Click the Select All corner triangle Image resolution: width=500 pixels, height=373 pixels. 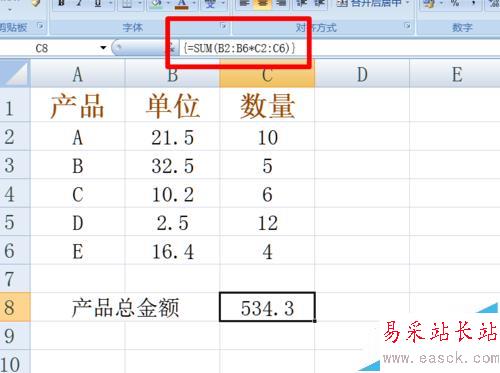[15, 74]
